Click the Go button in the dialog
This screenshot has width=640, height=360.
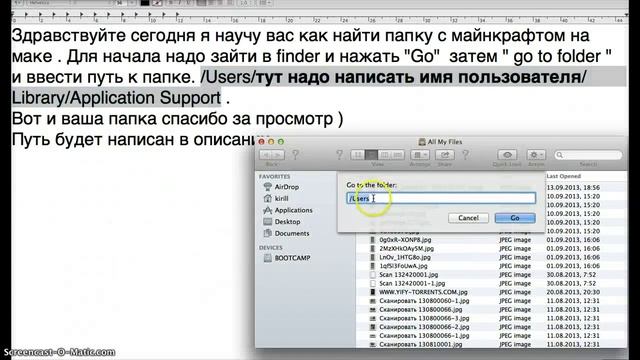pyautogui.click(x=515, y=218)
